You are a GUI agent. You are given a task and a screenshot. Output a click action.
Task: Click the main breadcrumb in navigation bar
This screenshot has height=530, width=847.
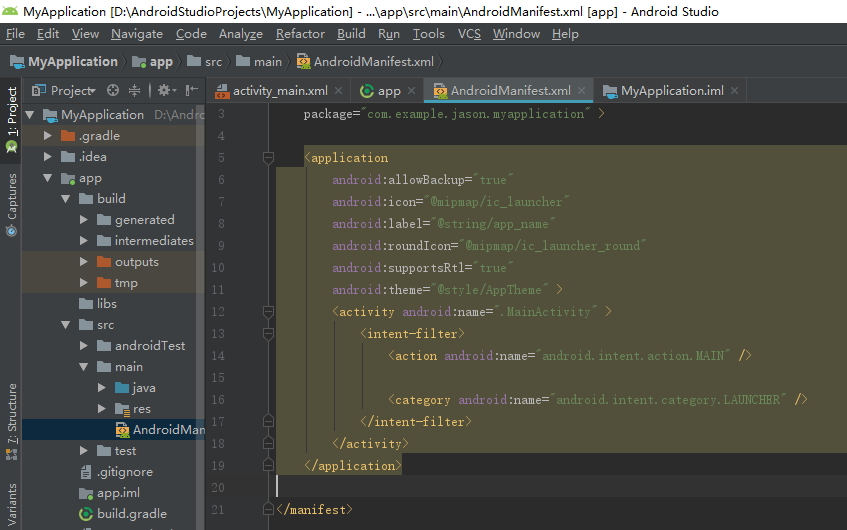259,62
